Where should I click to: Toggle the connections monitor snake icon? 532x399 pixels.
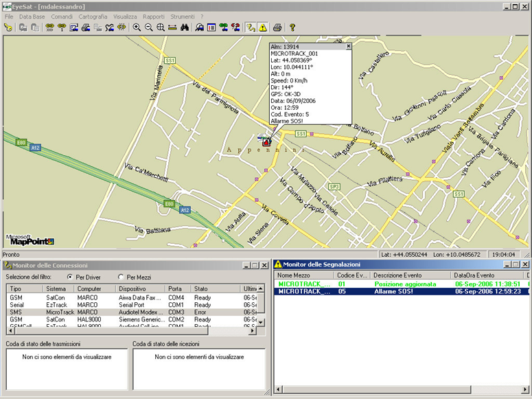click(251, 27)
